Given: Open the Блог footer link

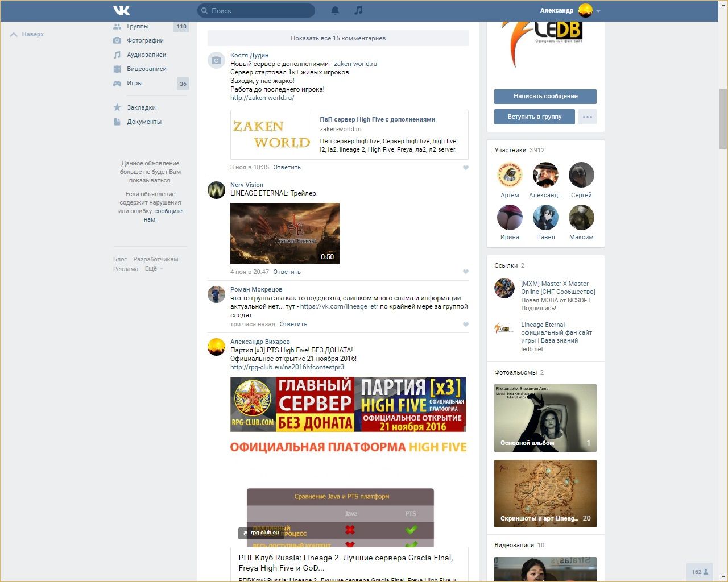Looking at the screenshot, I should 120,260.
